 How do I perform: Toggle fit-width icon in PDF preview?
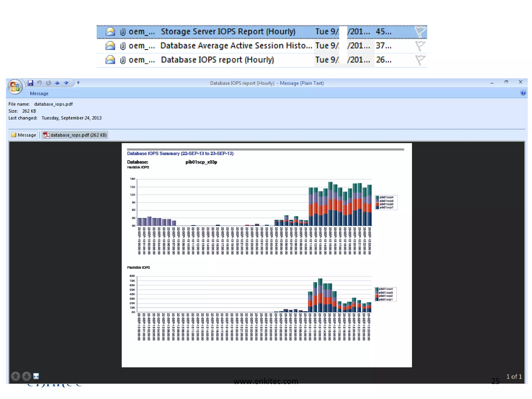36,376
